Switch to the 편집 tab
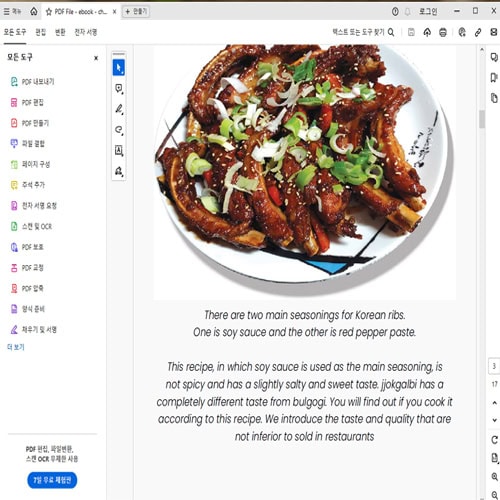This screenshot has width=500, height=500. (41, 32)
